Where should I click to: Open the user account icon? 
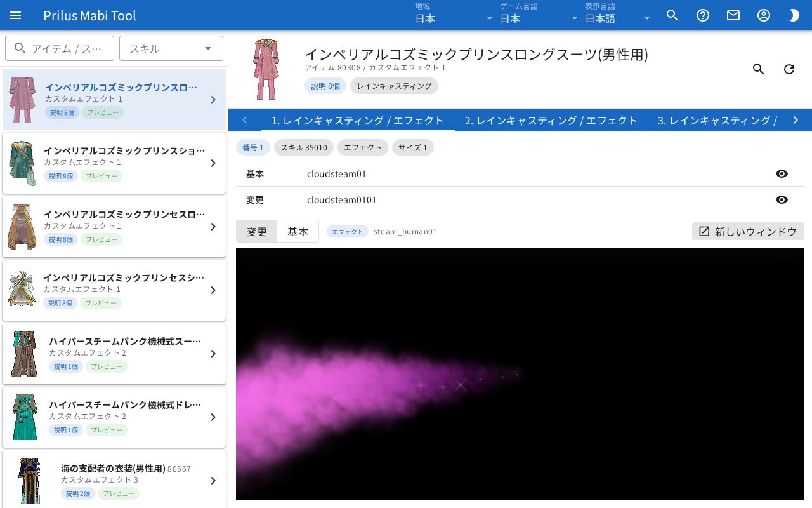(764, 15)
